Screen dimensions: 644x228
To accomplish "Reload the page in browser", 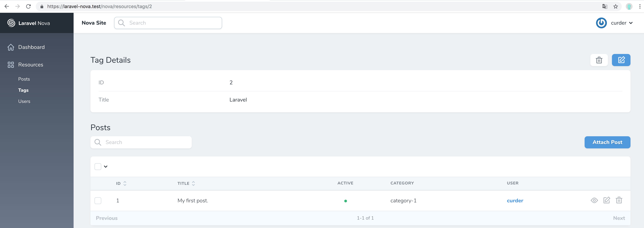I will click(x=29, y=7).
